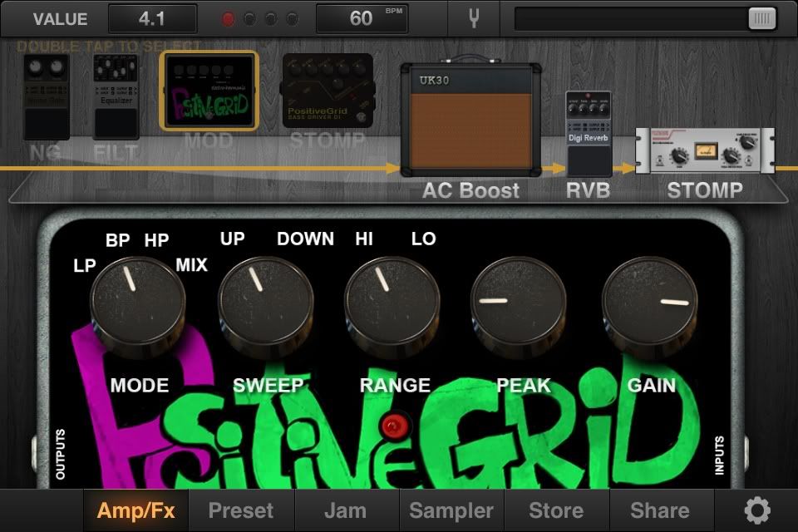Select the highlighted PositiveGrid MOD pedal
The height and width of the screenshot is (532, 798).
click(209, 91)
